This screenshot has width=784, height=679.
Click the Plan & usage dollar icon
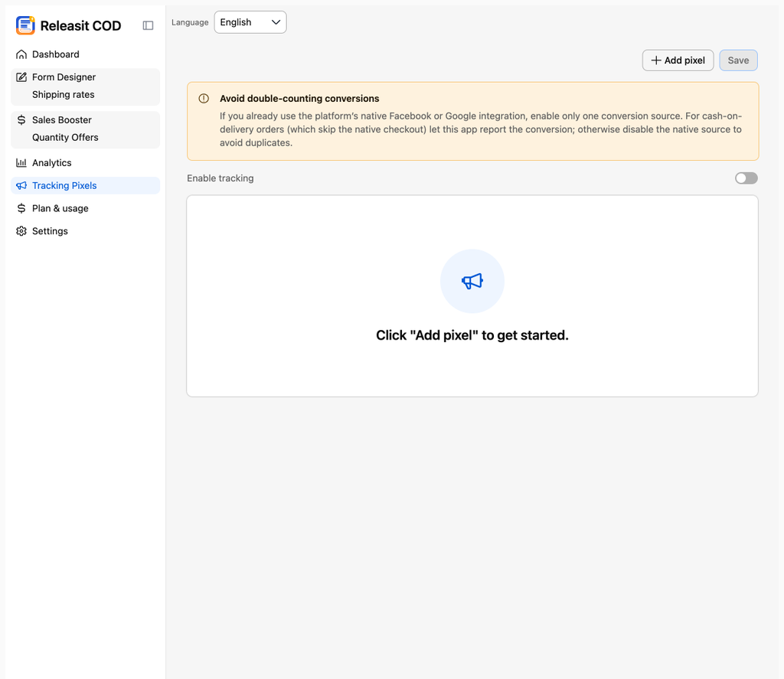[21, 208]
